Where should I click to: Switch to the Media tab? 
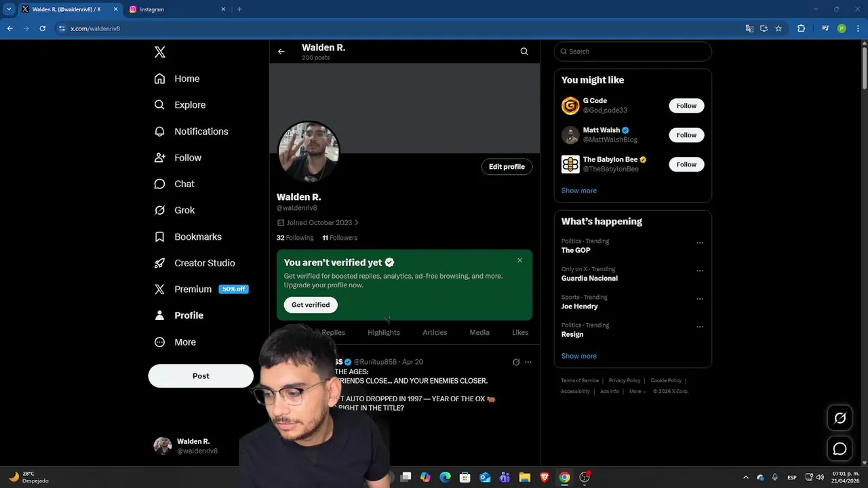tap(479, 332)
